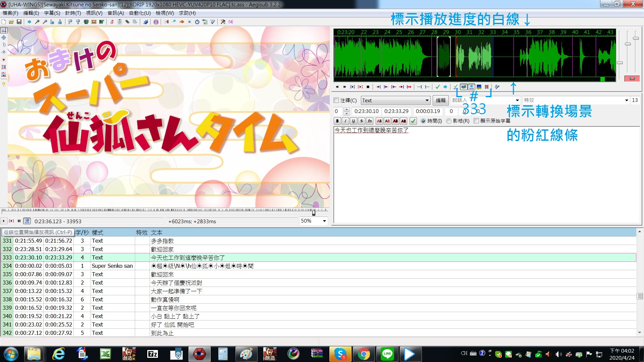This screenshot has width=644, height=362.
Task: Select grid row 338 動作真慢啊
Action: pos(319,299)
